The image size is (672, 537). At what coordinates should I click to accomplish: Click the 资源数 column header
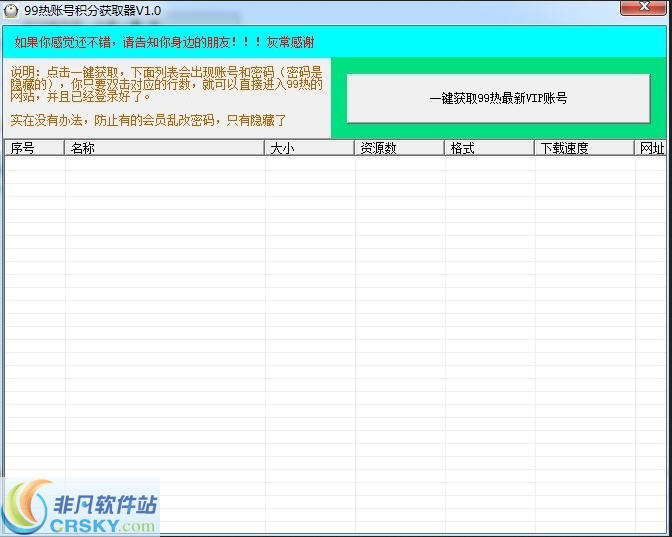[399, 148]
